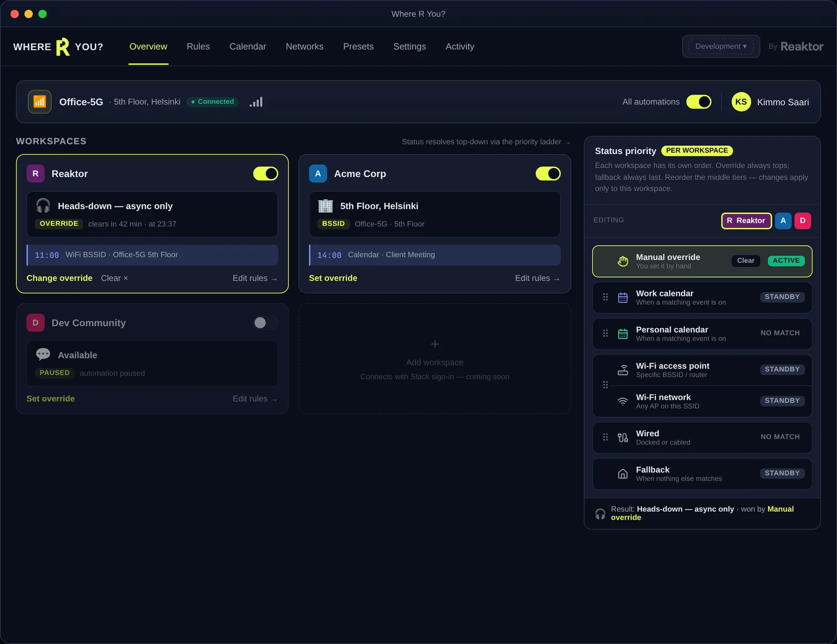Select Reaktor in the editing switcher

point(746,221)
